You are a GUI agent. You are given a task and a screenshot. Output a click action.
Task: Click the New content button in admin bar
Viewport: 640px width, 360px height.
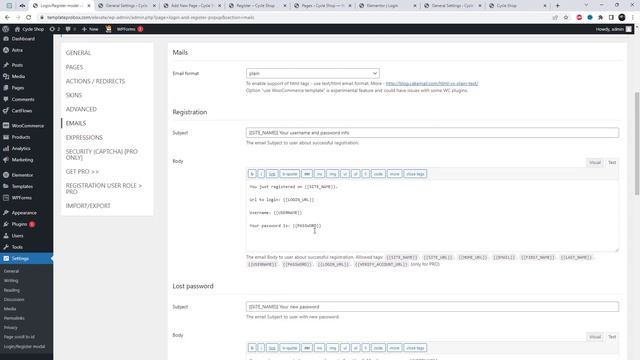tap(90, 29)
